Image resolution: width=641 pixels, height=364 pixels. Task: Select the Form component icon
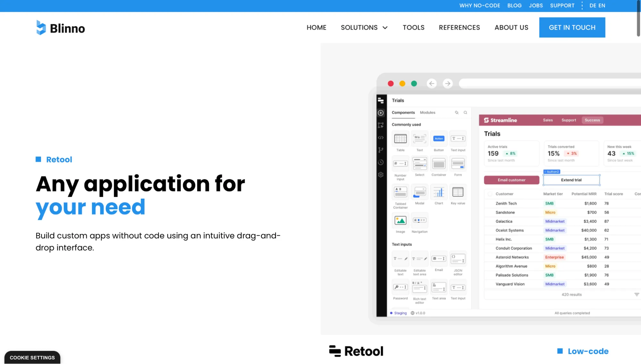point(458,164)
